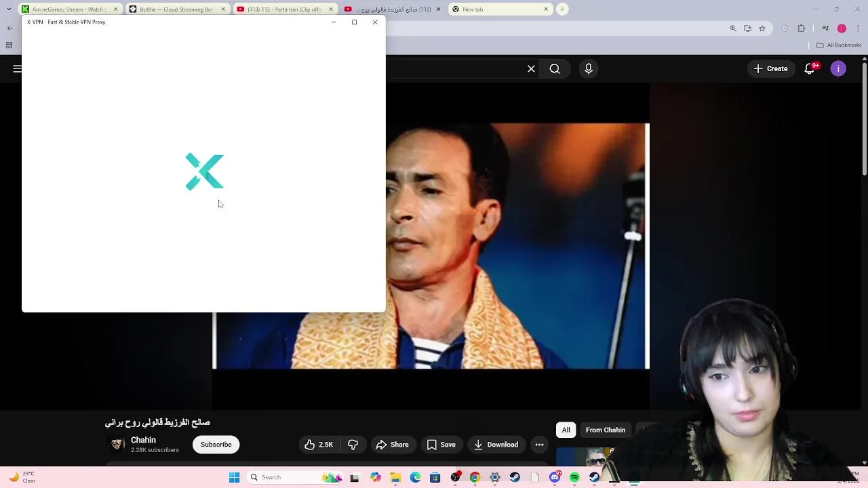The width and height of the screenshot is (868, 488).
Task: Click the shield extension icon in Chrome toolbar
Action: [785, 28]
